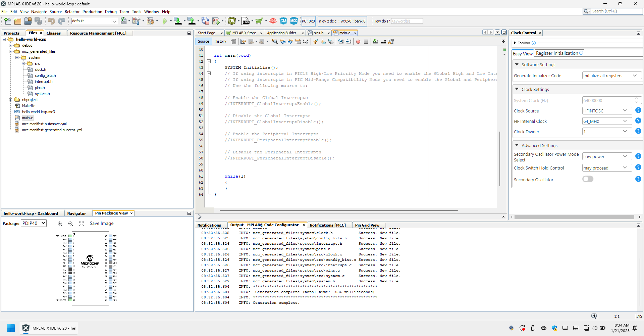
Task: Open the Secondary Oscillator Power Mode dropdown
Action: coord(607,156)
